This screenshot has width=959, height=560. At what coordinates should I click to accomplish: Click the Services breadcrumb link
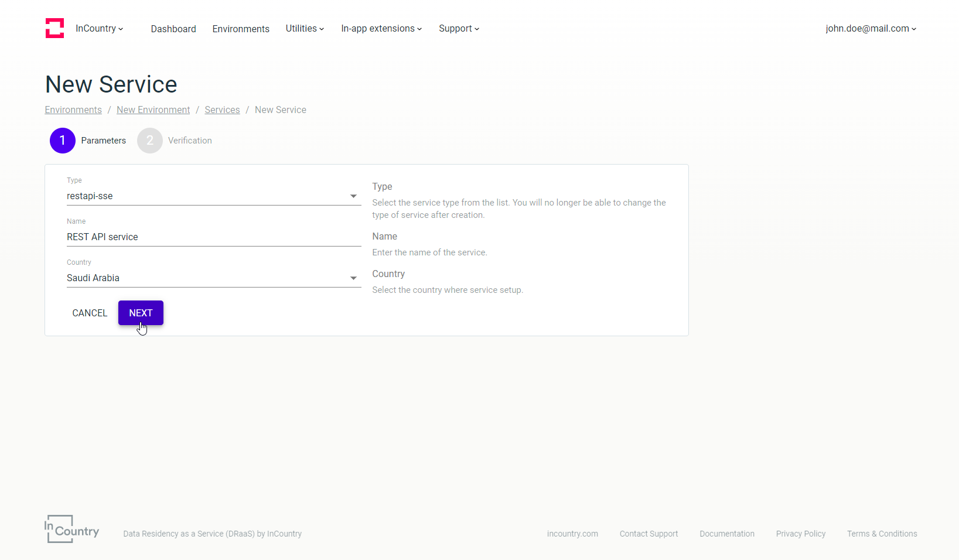click(222, 110)
